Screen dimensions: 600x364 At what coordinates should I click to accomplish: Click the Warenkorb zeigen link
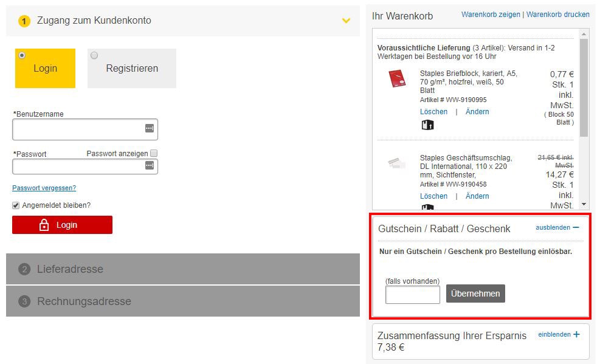pos(491,15)
